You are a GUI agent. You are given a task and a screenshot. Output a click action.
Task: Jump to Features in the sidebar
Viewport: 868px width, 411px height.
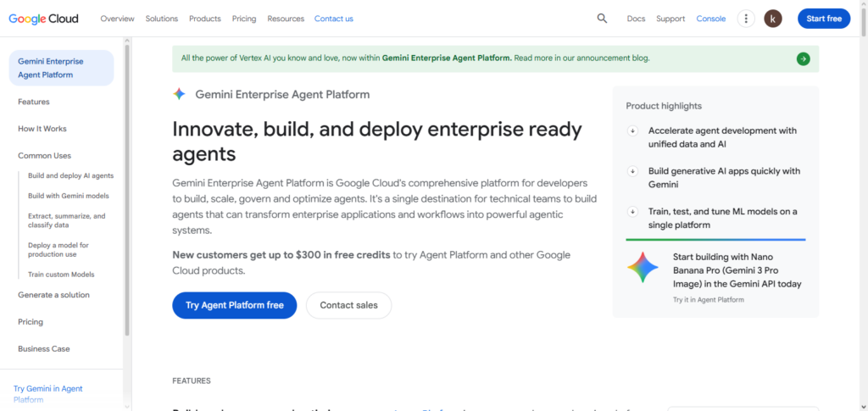pos(34,102)
